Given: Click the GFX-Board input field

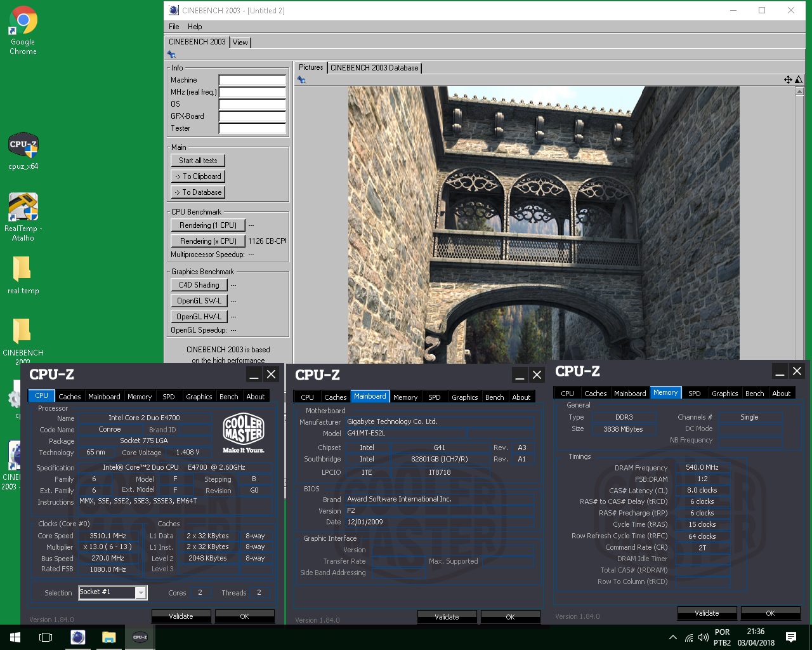Looking at the screenshot, I should [252, 116].
